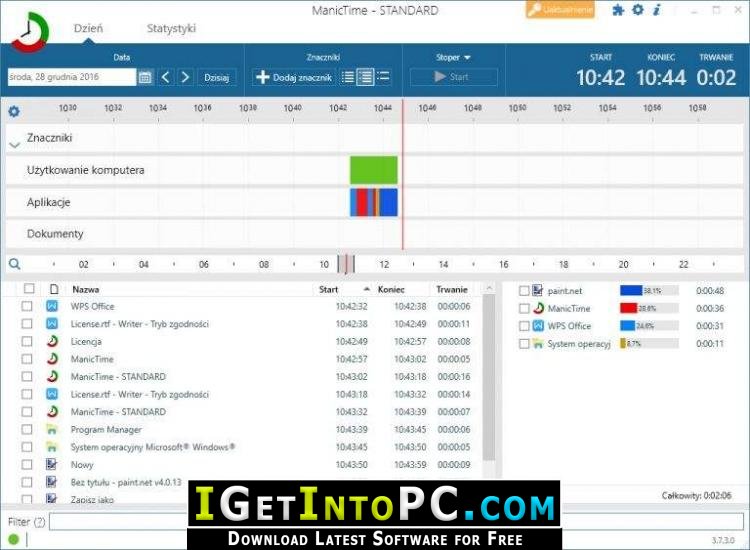The image size is (750, 550).
Task: Sort list by Start column header
Action: (329, 289)
